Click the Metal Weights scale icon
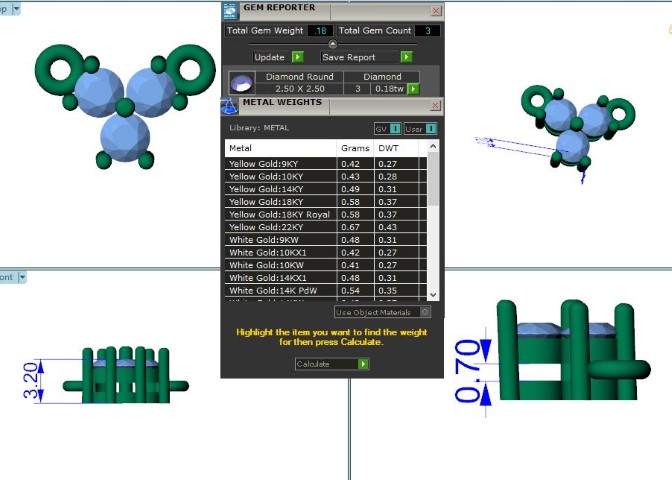The image size is (672, 480). tap(229, 103)
